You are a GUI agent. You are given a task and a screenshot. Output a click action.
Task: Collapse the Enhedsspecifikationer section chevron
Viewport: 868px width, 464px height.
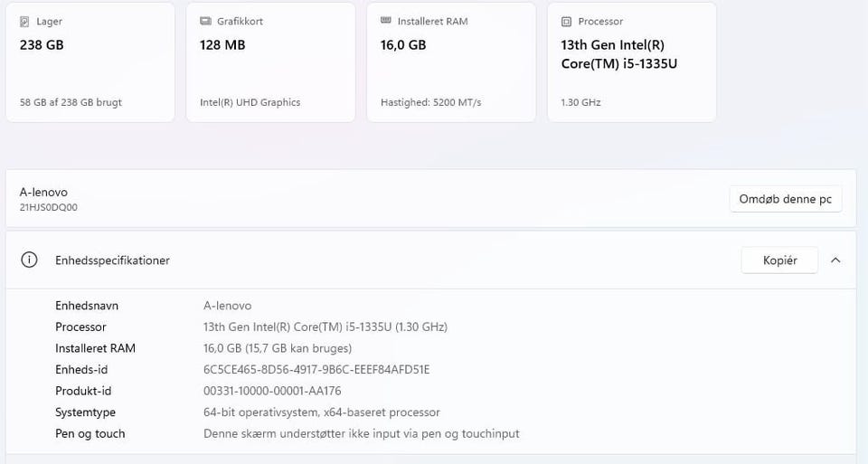click(835, 260)
